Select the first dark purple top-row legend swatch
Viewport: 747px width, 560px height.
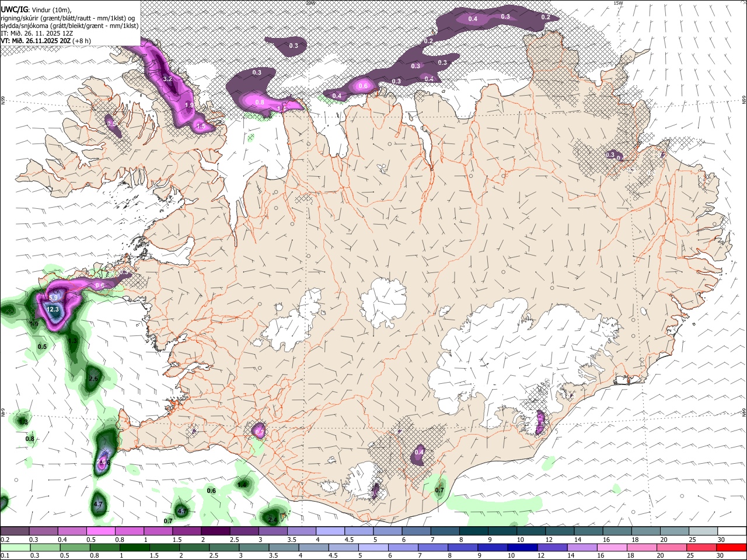click(15, 531)
